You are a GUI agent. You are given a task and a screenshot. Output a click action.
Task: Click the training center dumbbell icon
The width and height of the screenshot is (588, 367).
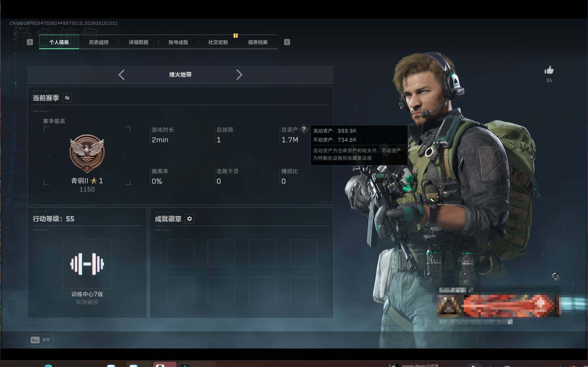click(x=87, y=264)
